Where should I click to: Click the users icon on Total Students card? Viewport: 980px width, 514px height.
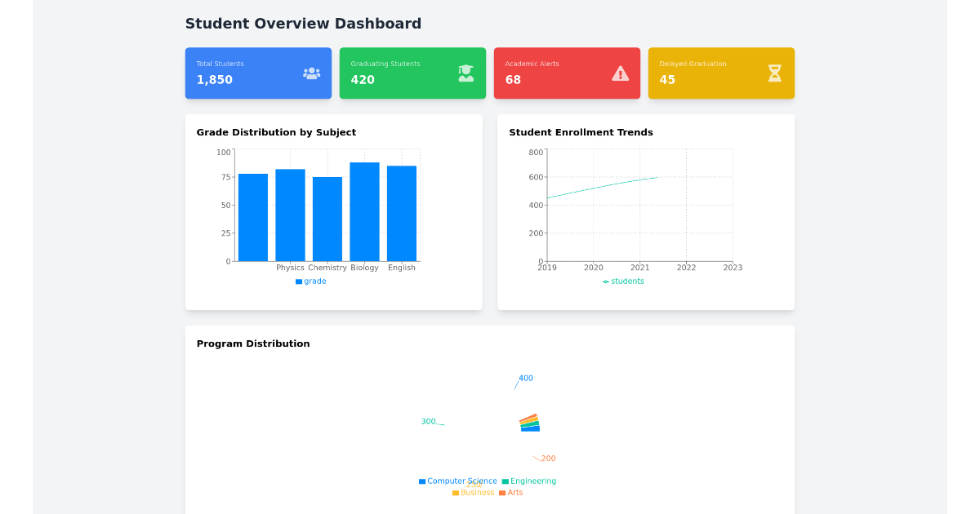coord(311,73)
